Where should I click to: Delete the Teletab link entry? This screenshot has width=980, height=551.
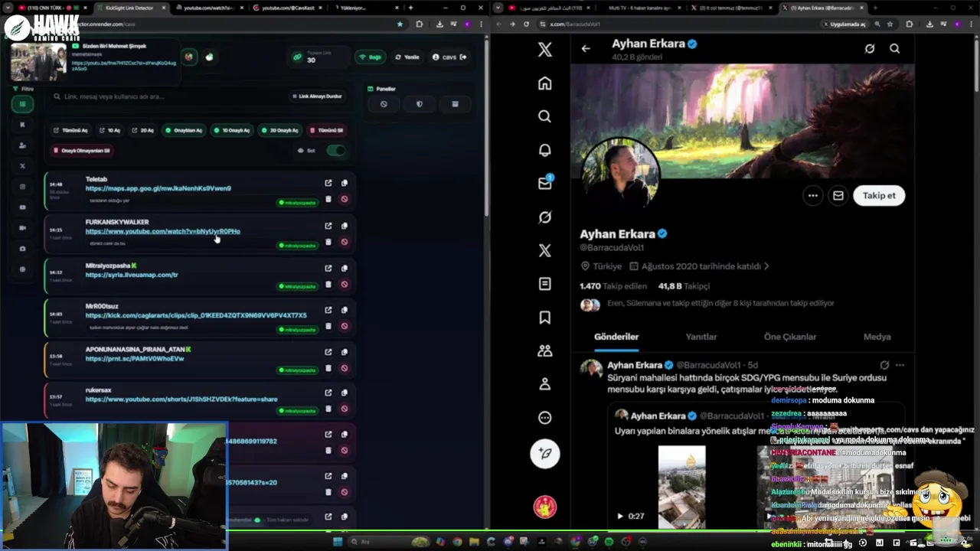pyautogui.click(x=328, y=199)
